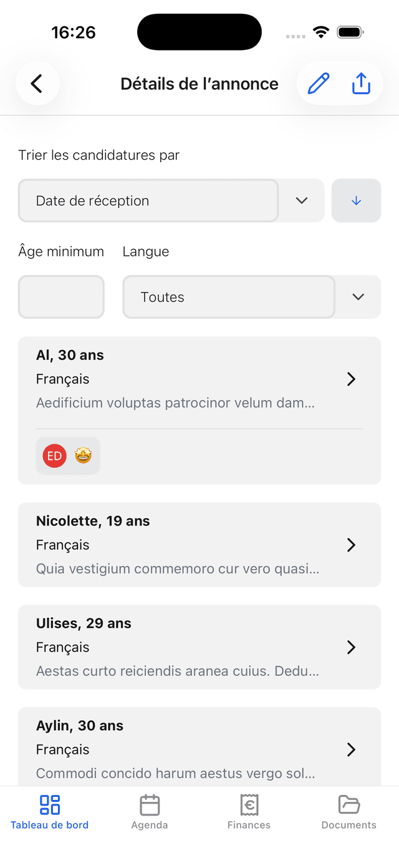Viewport: 399px width, 868px height.
Task: Tap the share icon
Action: (362, 84)
